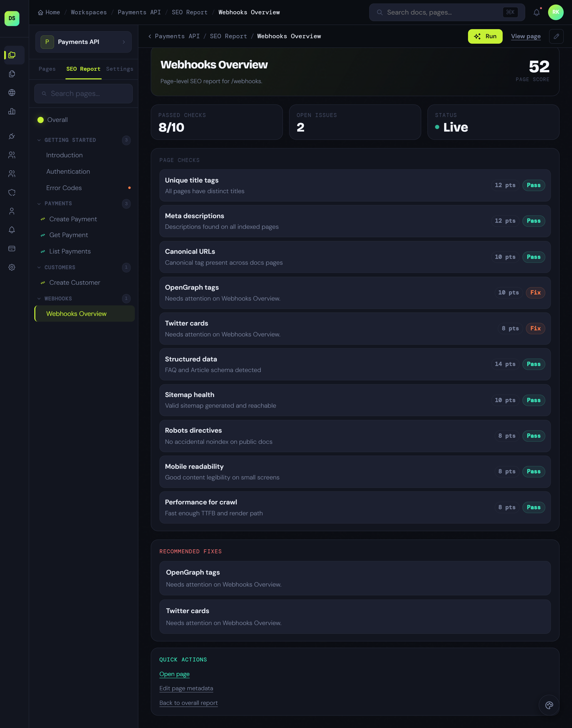Click the pencil edit icon button

[x=556, y=36]
